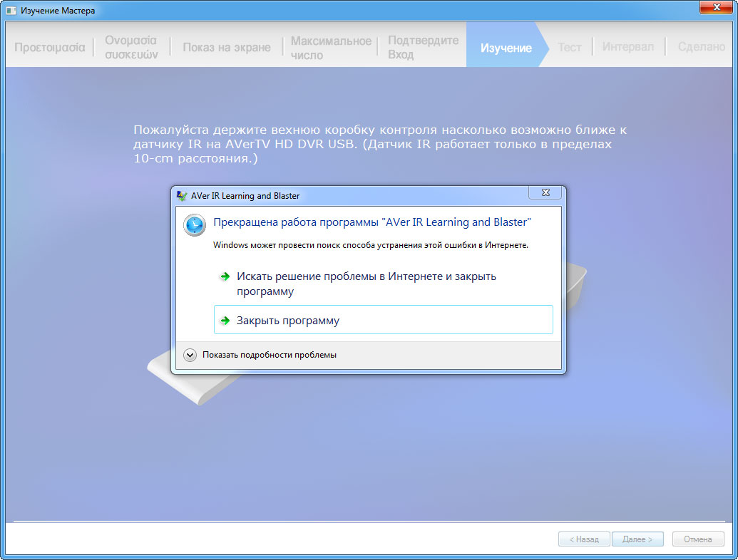This screenshot has width=738, height=560.
Task: Choose Закрыть программу option
Action: pos(383,320)
